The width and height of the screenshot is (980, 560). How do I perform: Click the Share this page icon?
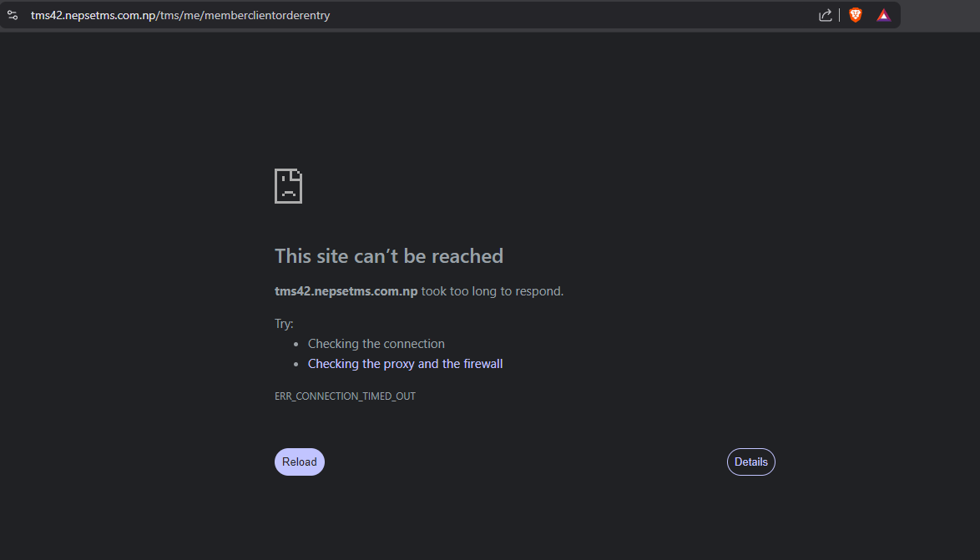[825, 15]
